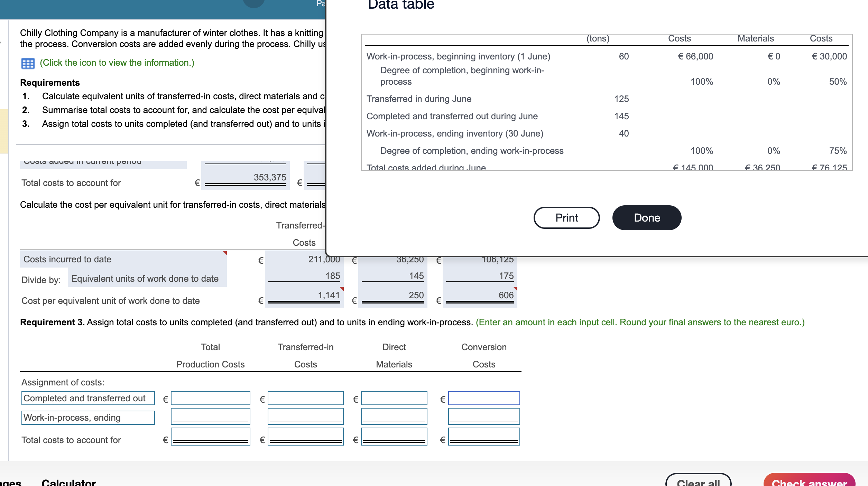Click the Pa tab at top
The image size is (868, 486).
pos(320,4)
